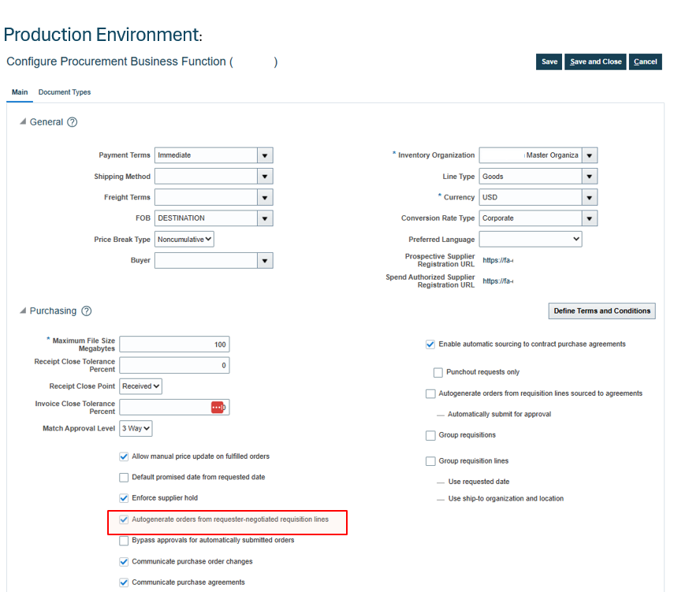Click Inventory Organization input field
The width and height of the screenshot is (700, 592).
click(531, 155)
